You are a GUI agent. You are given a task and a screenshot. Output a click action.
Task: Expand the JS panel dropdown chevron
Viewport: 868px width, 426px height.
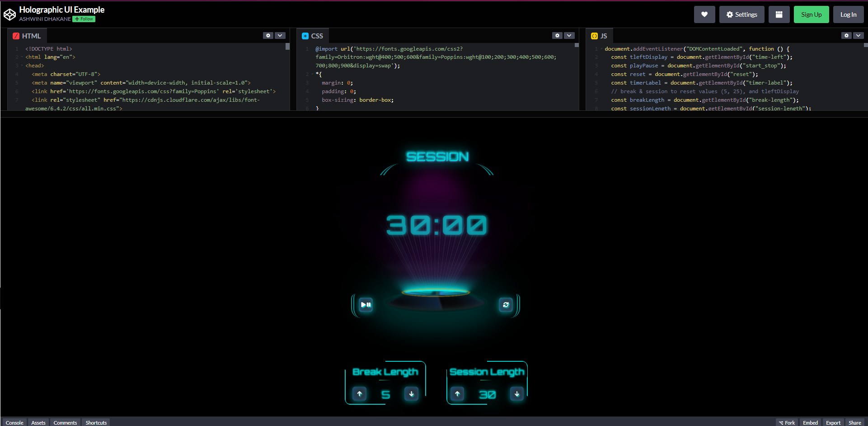[x=858, y=36]
